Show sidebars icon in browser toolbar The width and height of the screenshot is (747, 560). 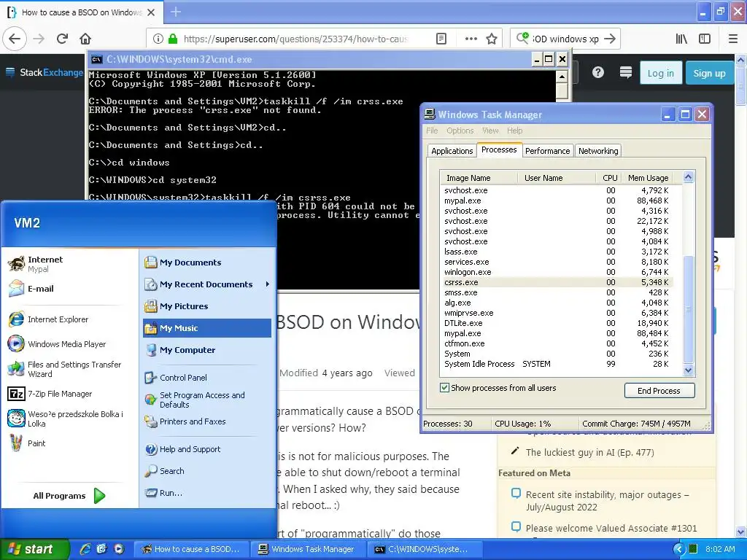pyautogui.click(x=705, y=39)
